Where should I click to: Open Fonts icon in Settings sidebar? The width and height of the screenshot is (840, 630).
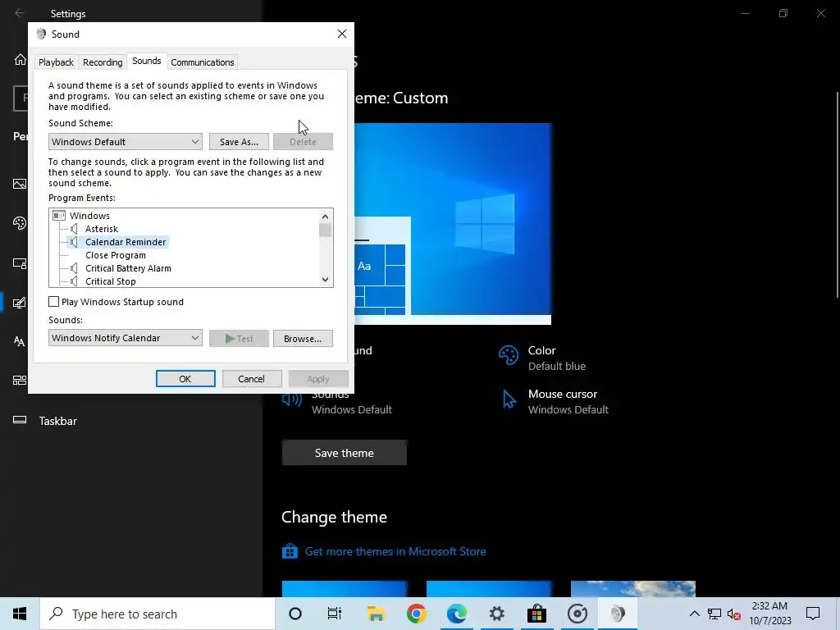tap(20, 341)
